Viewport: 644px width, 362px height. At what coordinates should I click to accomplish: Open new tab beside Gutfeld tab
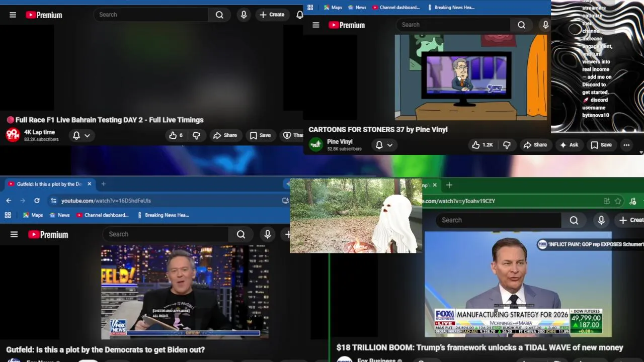pyautogui.click(x=103, y=184)
